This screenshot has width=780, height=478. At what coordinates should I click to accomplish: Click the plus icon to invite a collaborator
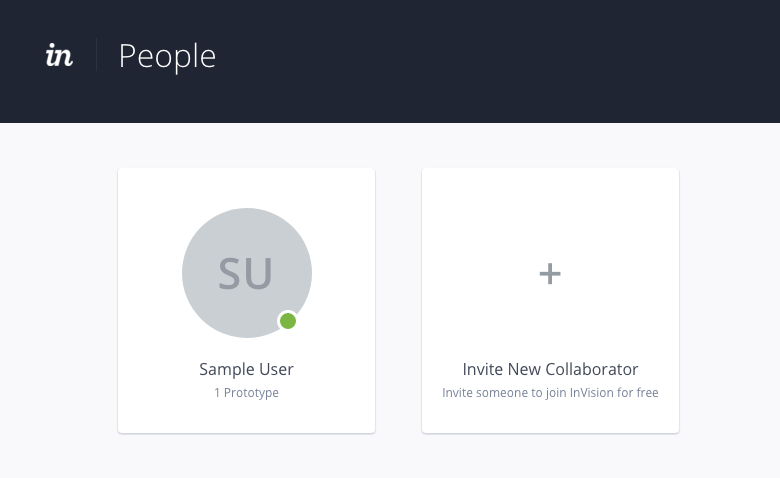click(x=550, y=273)
